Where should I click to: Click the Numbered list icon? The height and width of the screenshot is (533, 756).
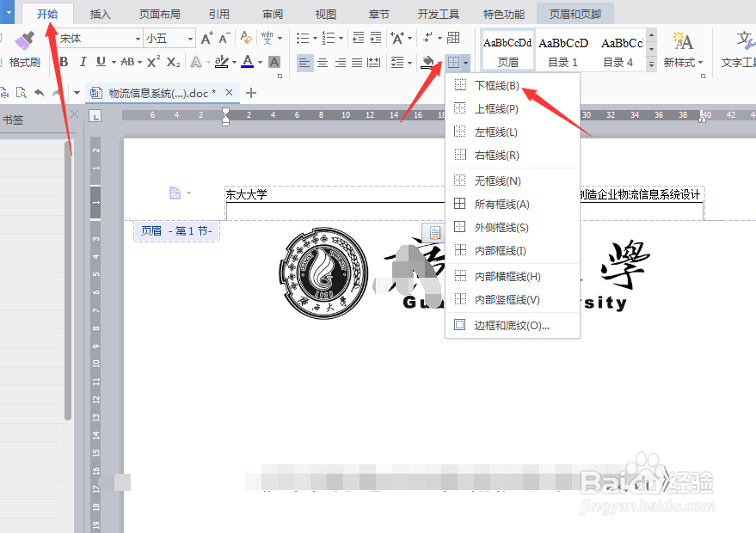pyautogui.click(x=329, y=38)
